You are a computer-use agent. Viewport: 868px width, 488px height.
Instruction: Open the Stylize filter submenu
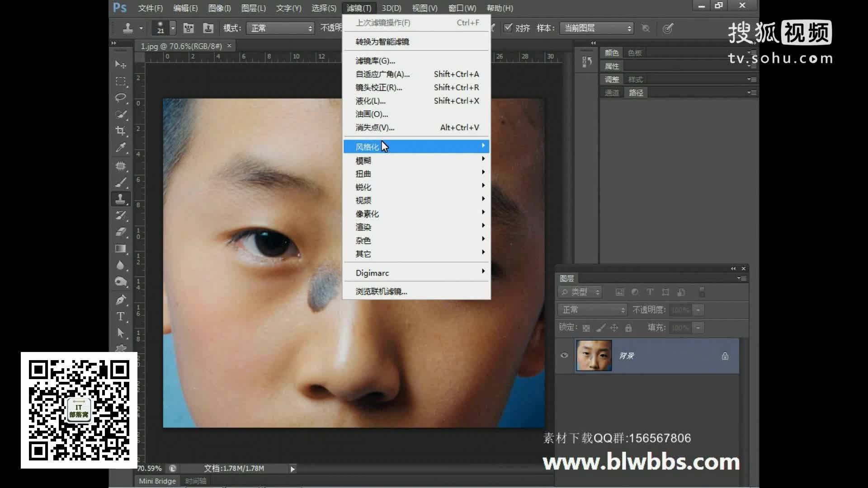click(416, 147)
